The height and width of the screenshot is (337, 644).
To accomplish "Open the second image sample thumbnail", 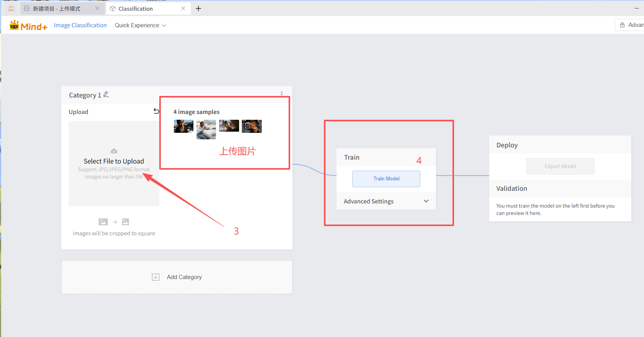I will [x=206, y=129].
